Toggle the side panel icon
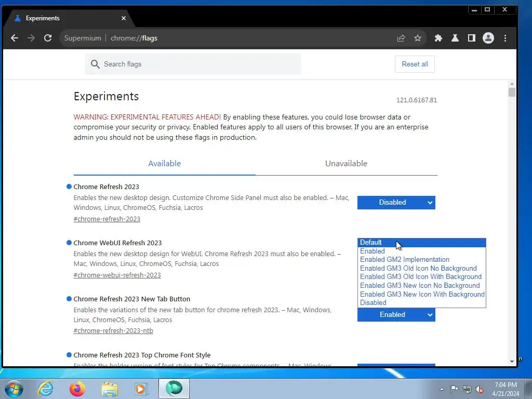Viewport: 532px width, 399px height. point(472,38)
